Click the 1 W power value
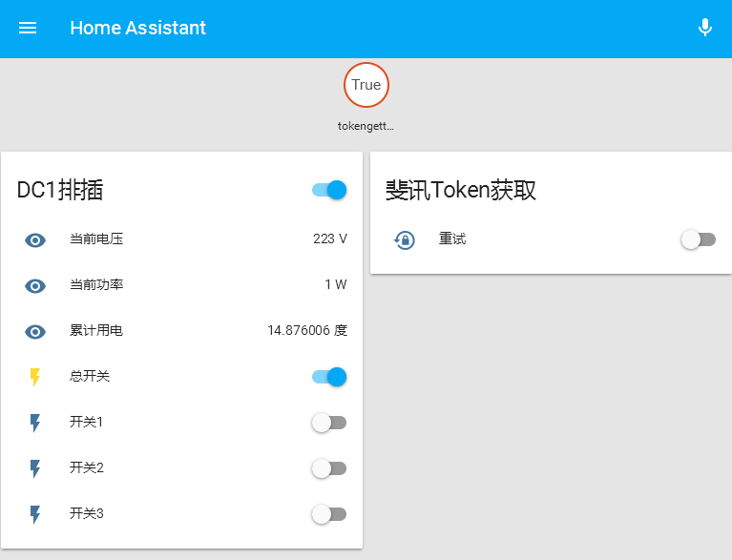732x560 pixels. (x=336, y=284)
